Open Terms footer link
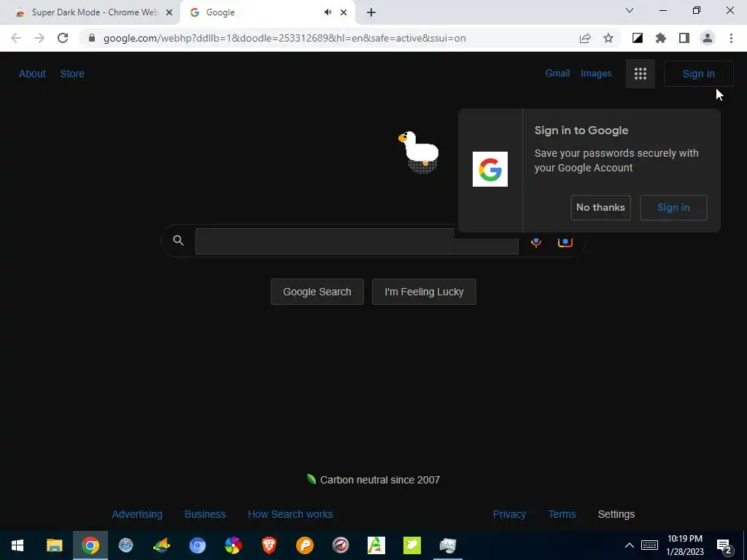Image resolution: width=747 pixels, height=560 pixels. (x=562, y=514)
